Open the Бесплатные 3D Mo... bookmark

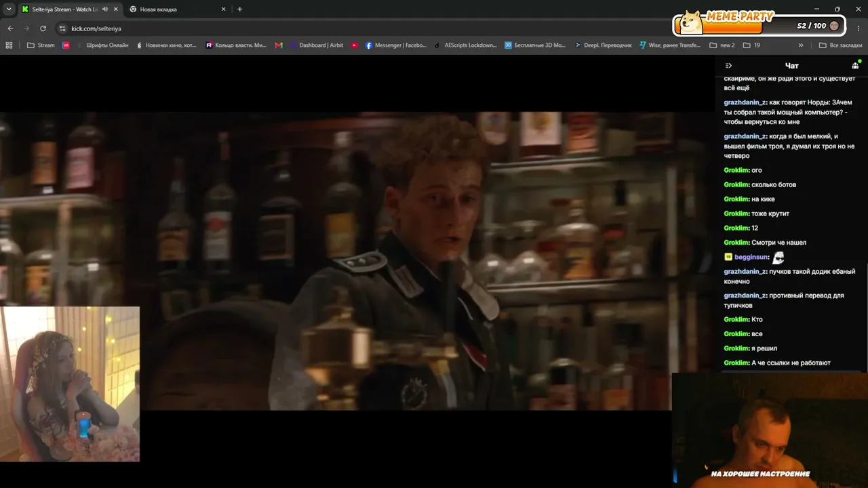[535, 45]
